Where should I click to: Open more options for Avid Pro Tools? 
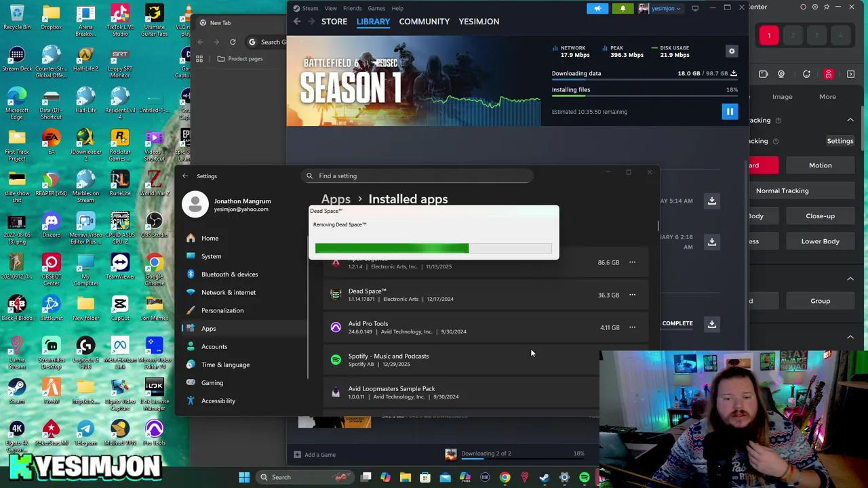click(632, 327)
